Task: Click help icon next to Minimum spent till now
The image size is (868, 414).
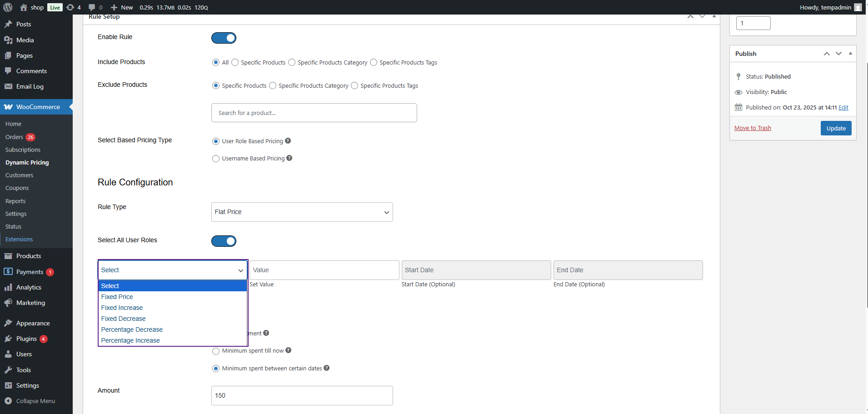Action: (x=289, y=350)
